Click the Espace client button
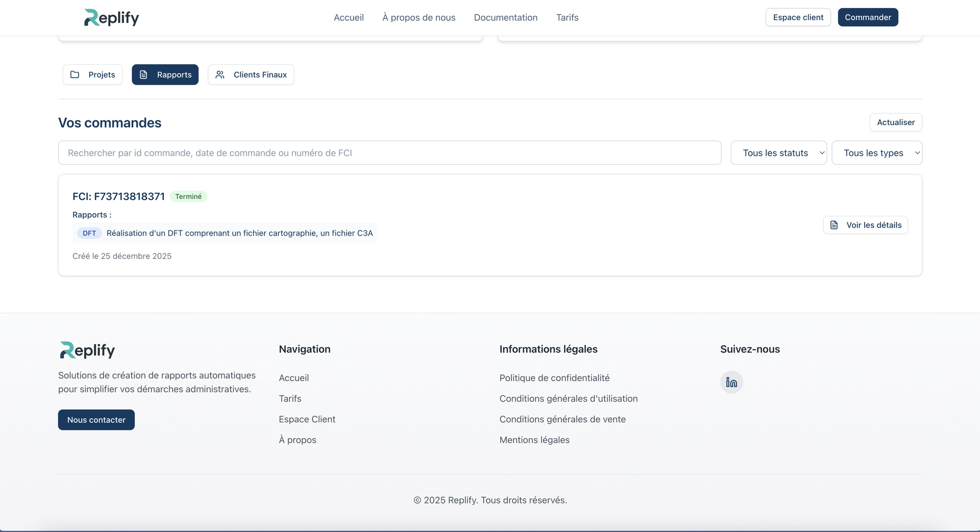Viewport: 980px width, 532px height. pos(798,17)
